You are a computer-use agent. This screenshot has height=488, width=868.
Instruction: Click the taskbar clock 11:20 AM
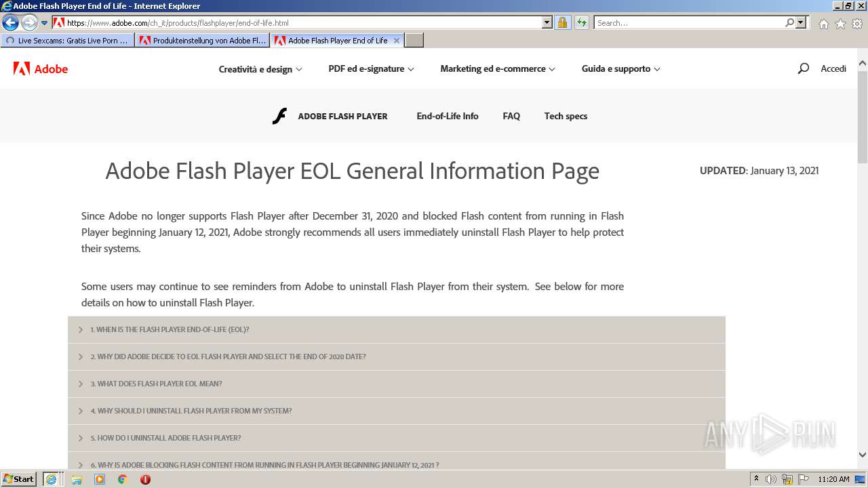click(x=833, y=479)
